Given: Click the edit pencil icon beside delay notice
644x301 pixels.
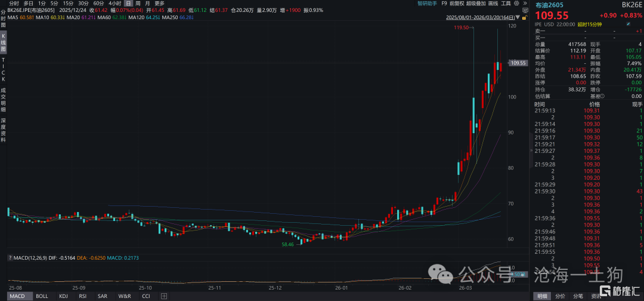Looking at the screenshot, I should pos(628,24).
